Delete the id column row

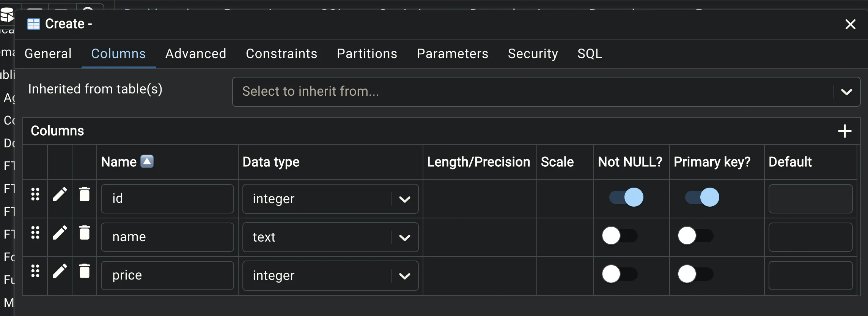click(x=84, y=194)
